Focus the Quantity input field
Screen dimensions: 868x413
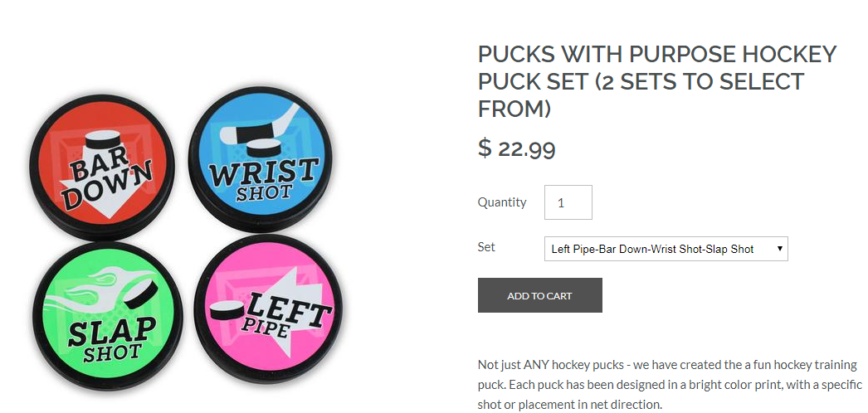click(568, 202)
